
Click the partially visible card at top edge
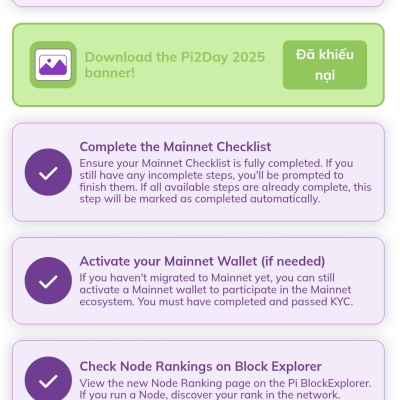tap(199, 3)
